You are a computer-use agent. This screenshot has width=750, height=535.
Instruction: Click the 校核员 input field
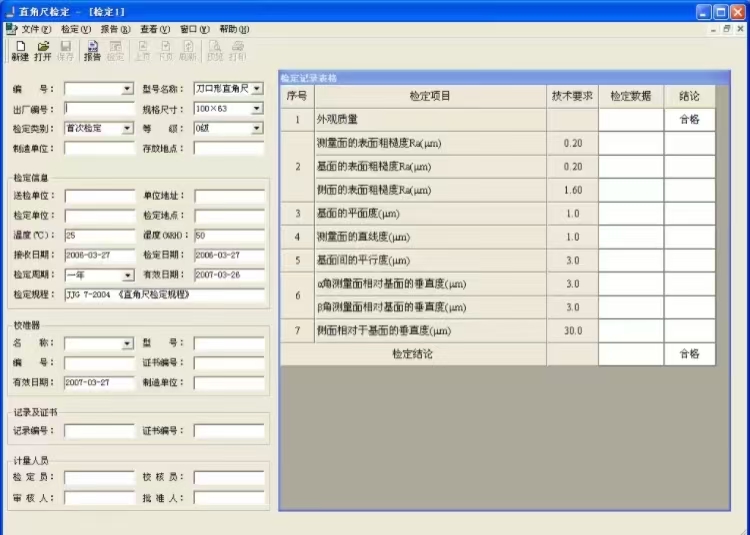point(229,477)
